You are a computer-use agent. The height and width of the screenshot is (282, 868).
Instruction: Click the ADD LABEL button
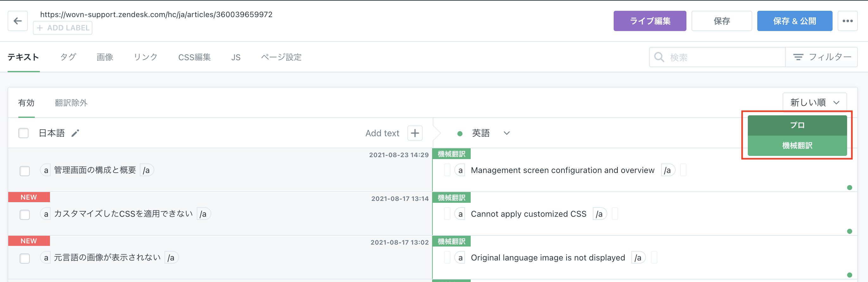click(63, 28)
